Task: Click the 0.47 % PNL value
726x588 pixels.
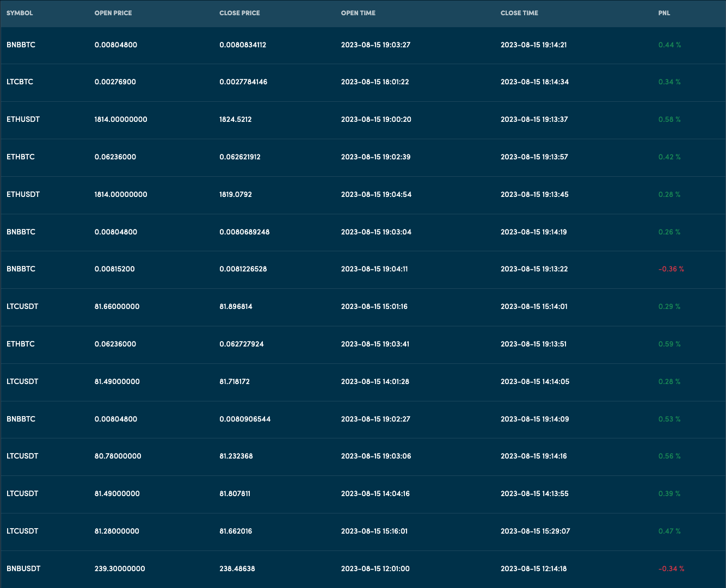Action: click(x=669, y=531)
